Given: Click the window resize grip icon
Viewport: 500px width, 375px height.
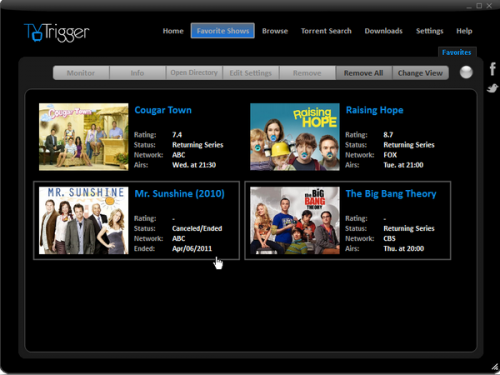Looking at the screenshot, I should pos(495,367).
